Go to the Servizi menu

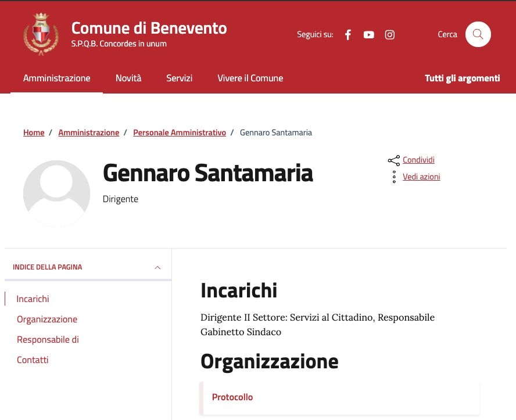tap(179, 78)
